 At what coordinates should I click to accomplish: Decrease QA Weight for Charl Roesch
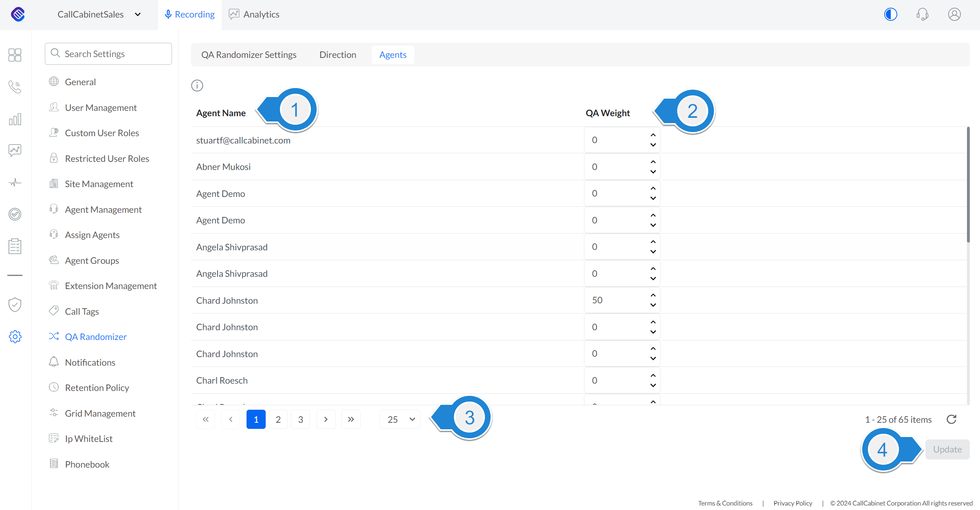click(653, 385)
